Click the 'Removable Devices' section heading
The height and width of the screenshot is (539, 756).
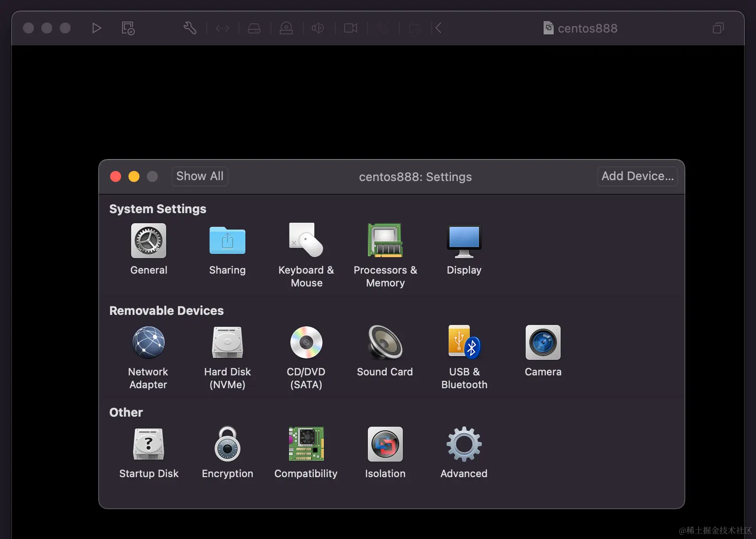167,311
